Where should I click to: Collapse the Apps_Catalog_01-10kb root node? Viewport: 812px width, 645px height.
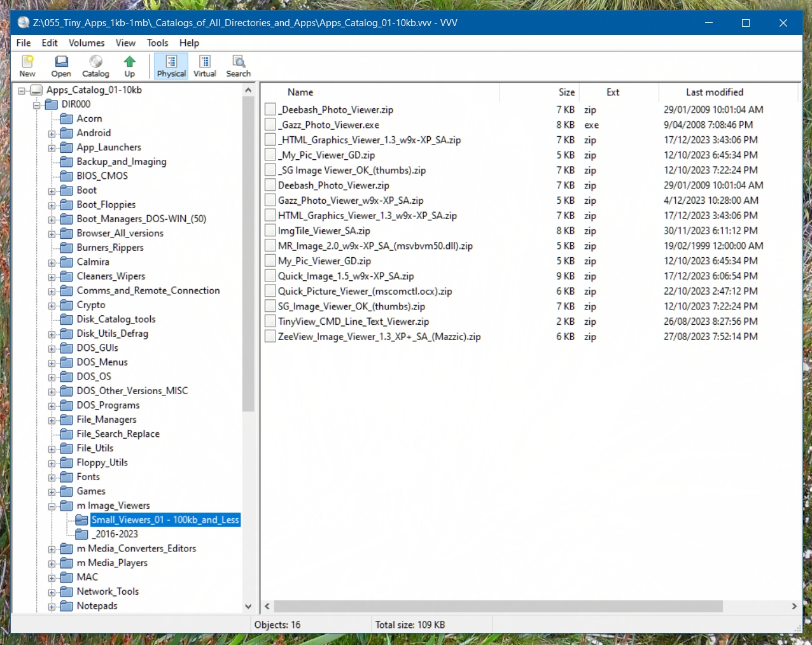tap(22, 90)
